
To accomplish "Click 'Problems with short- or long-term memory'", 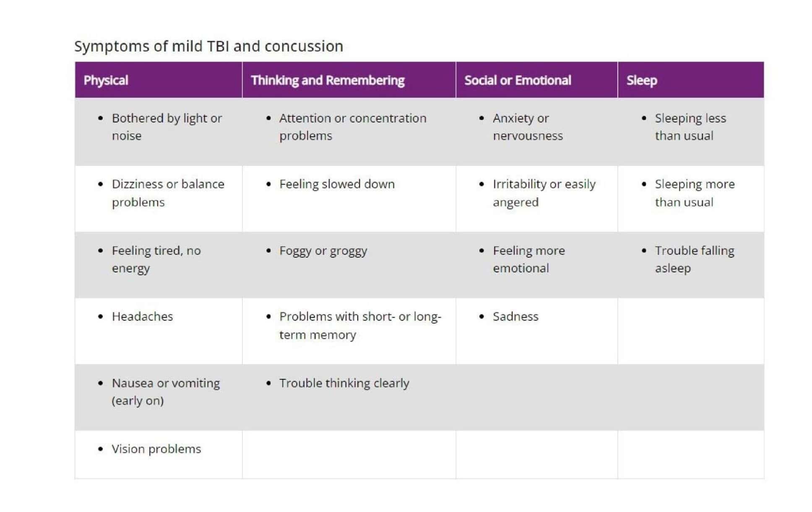I will pos(360,326).
